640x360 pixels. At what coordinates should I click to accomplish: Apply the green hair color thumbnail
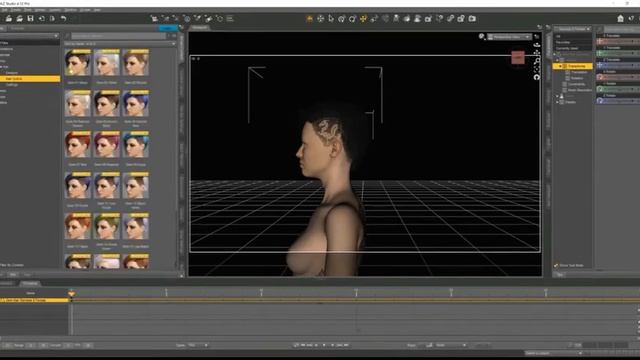[x=107, y=226]
